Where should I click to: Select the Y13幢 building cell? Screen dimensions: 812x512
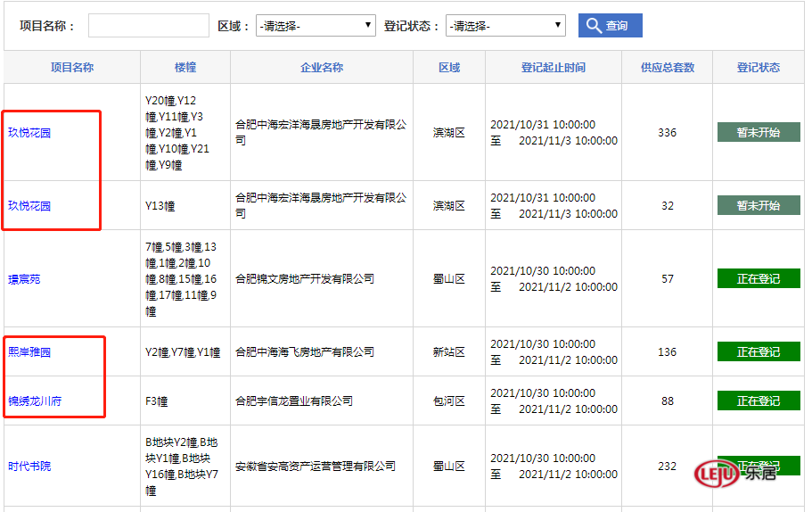point(185,206)
